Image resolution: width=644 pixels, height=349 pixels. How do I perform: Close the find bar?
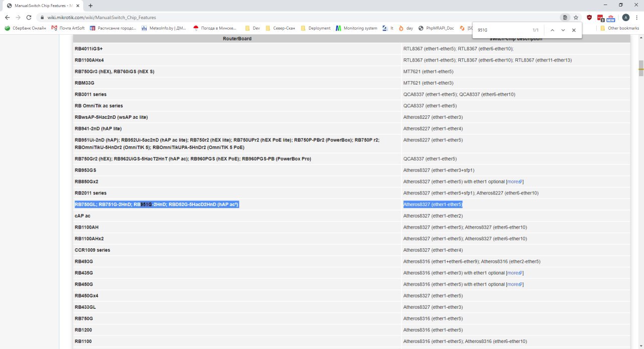574,30
